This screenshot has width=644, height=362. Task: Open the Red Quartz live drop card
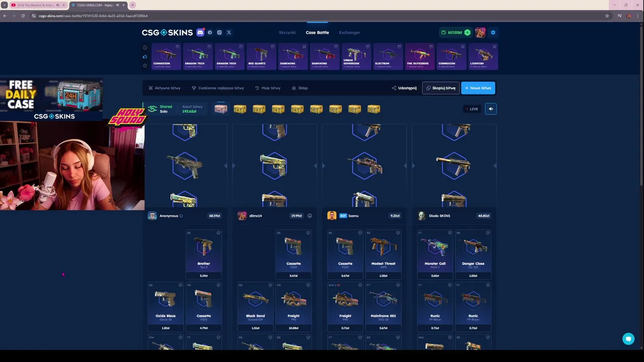pos(261,56)
